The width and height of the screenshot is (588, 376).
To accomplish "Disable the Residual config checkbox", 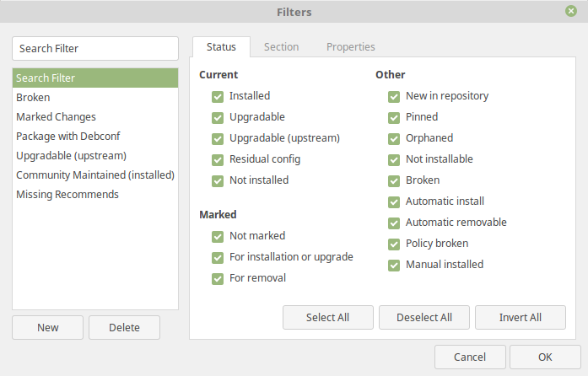I will click(218, 159).
